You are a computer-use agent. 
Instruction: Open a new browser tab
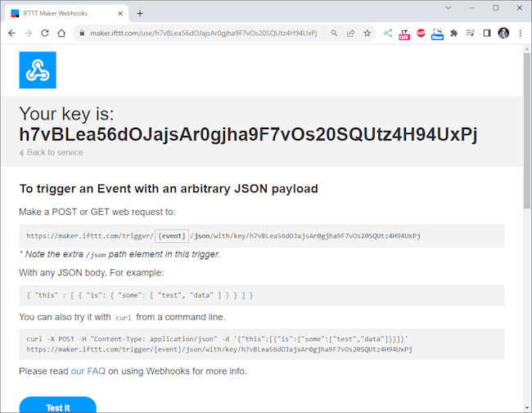click(140, 13)
